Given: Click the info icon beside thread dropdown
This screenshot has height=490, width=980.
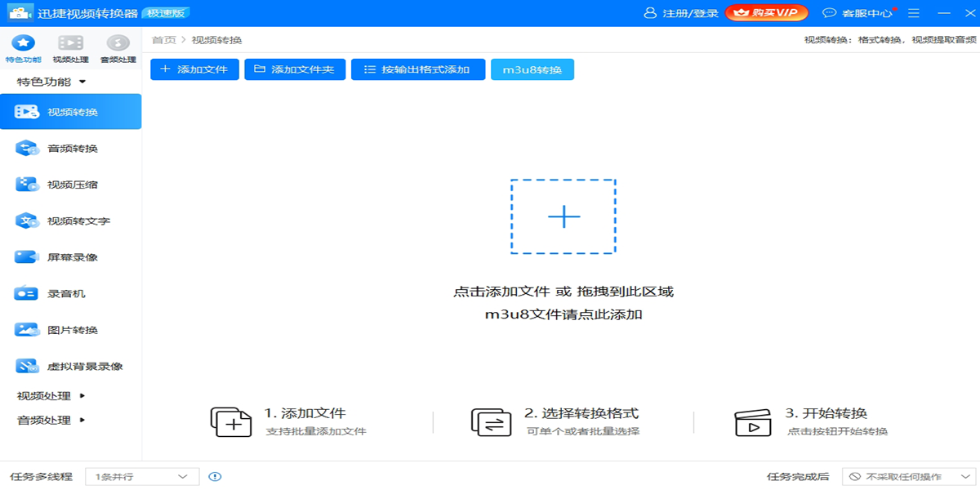Looking at the screenshot, I should click(x=215, y=477).
